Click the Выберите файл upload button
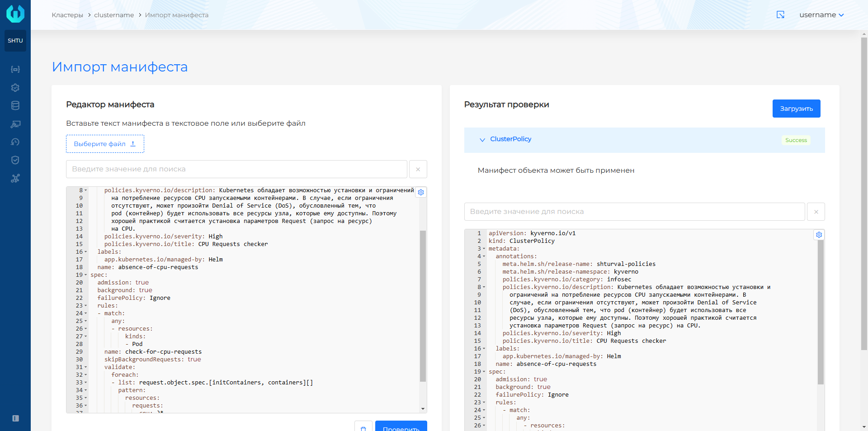The image size is (868, 431). click(x=105, y=144)
